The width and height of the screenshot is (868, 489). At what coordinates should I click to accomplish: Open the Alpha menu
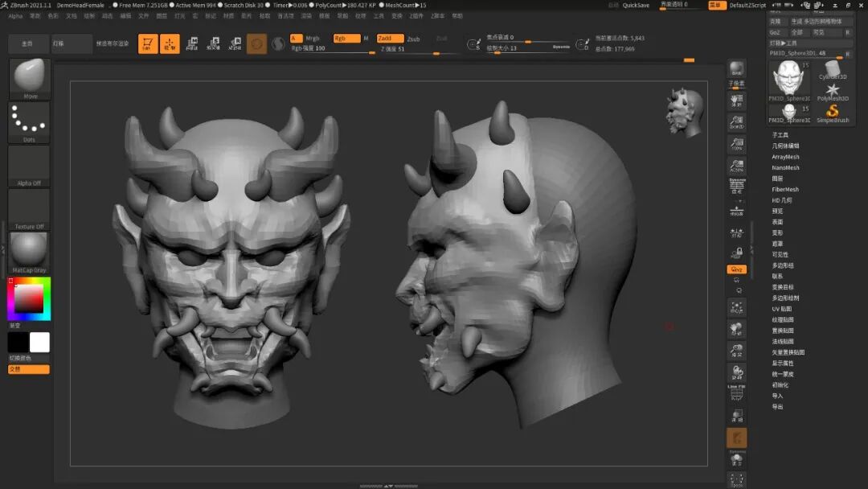[15, 15]
